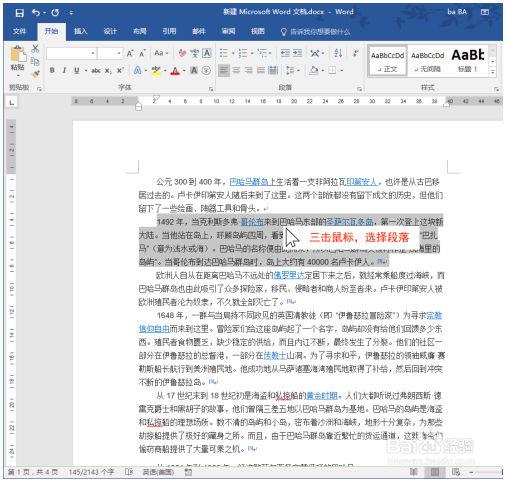
Task: Toggle Italic formatting button
Action: click(64, 70)
